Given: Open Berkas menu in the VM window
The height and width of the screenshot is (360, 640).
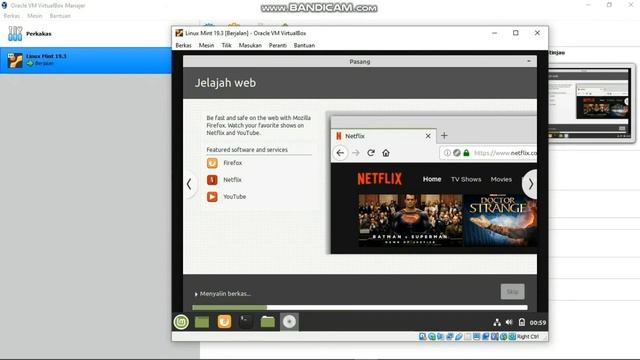Looking at the screenshot, I should [x=183, y=45].
